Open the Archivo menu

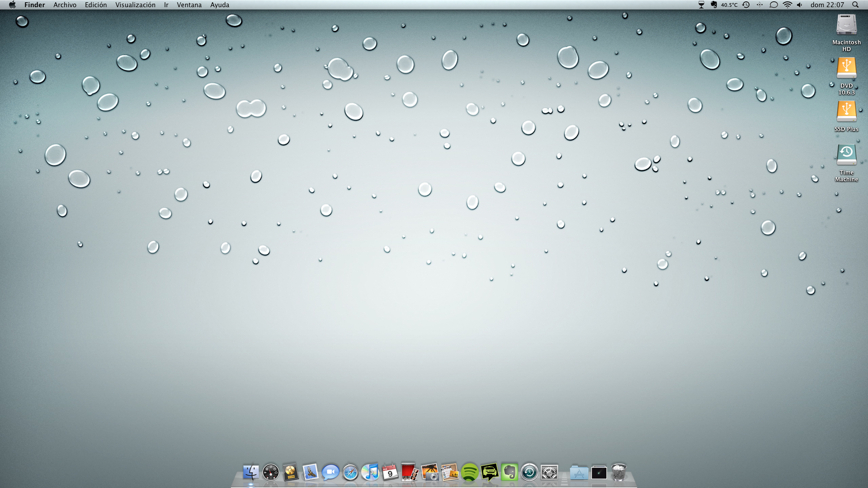click(x=65, y=5)
